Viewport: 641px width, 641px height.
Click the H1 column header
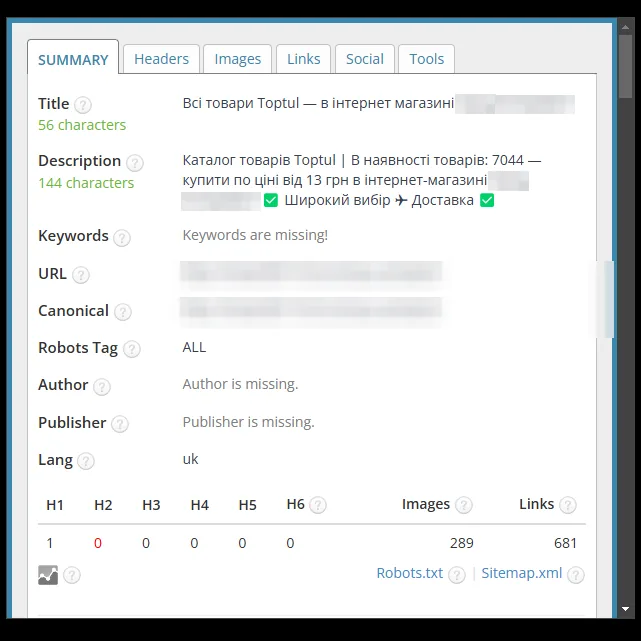click(55, 505)
